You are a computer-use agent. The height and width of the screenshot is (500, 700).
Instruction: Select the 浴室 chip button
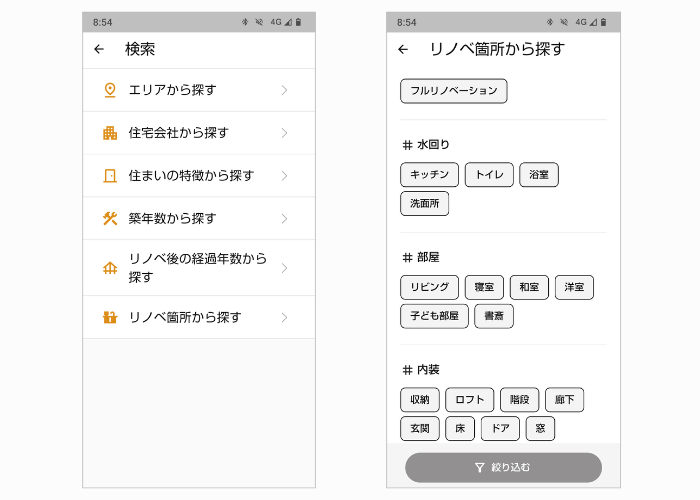click(539, 175)
